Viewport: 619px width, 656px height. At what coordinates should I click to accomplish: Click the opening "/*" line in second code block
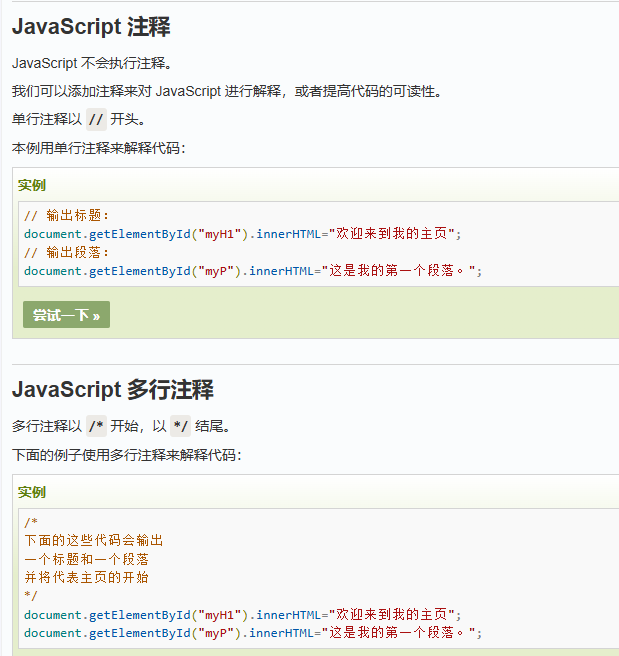click(x=31, y=522)
